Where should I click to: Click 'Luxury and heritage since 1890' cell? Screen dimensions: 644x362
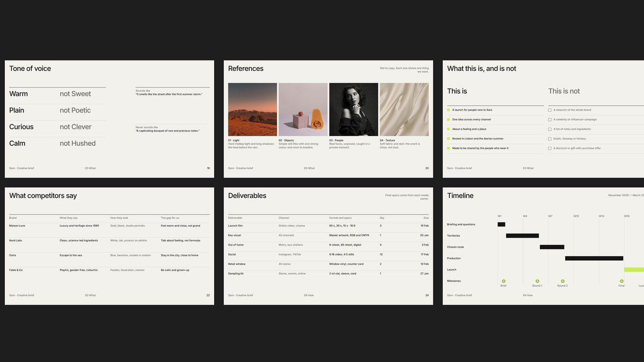coord(79,226)
